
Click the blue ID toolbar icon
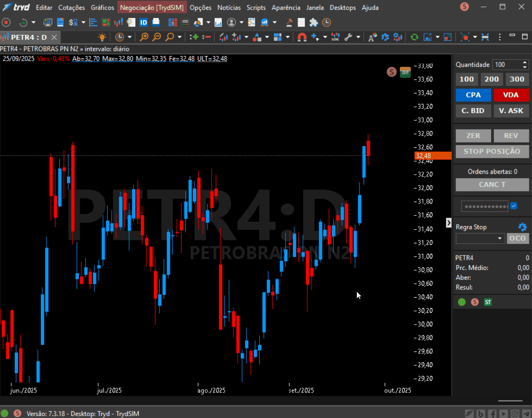pyautogui.click(x=143, y=22)
